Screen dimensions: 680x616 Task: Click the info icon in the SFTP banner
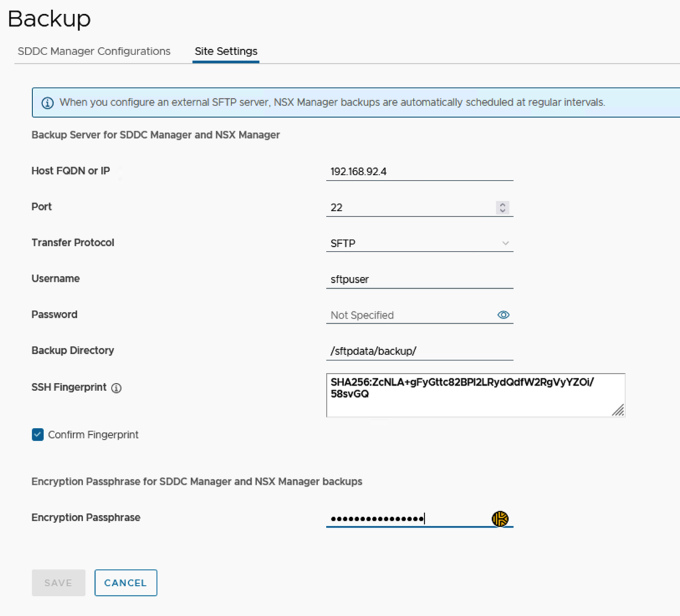(x=48, y=103)
